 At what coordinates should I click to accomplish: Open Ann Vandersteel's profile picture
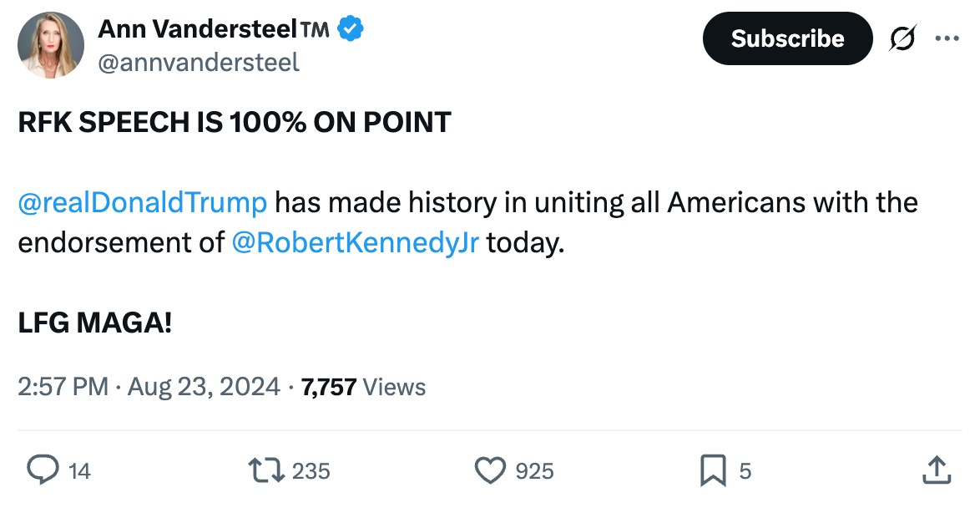pyautogui.click(x=51, y=45)
